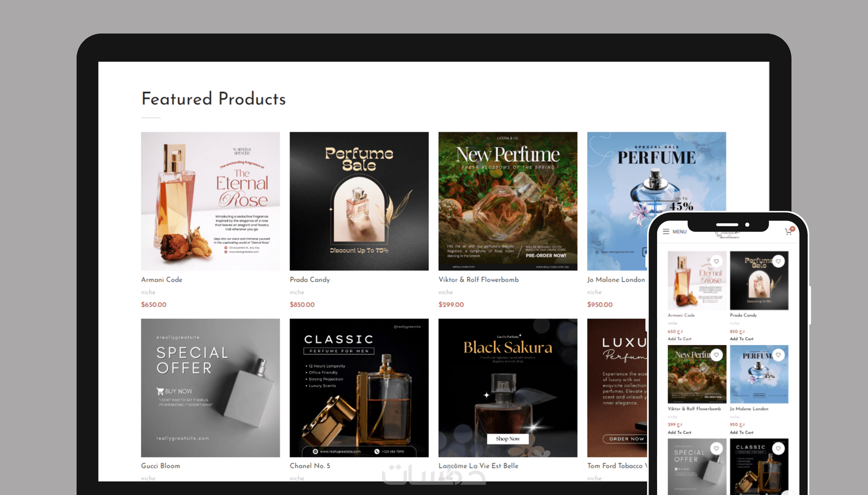Open the Luxury Perfume image above Tom Ford Tobacco
Image resolution: width=868 pixels, height=495 pixels.
click(617, 388)
